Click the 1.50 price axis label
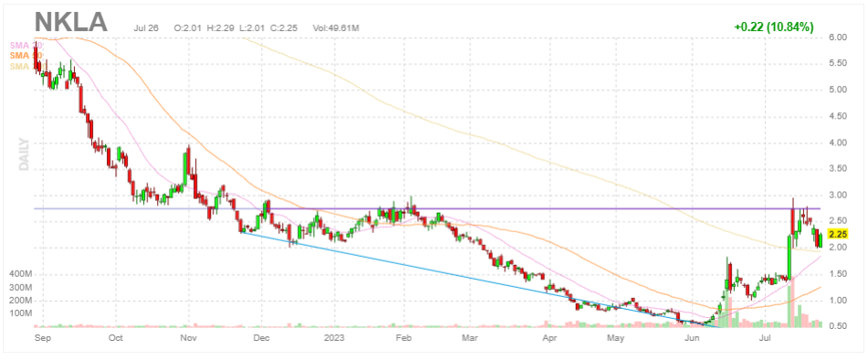 point(838,274)
